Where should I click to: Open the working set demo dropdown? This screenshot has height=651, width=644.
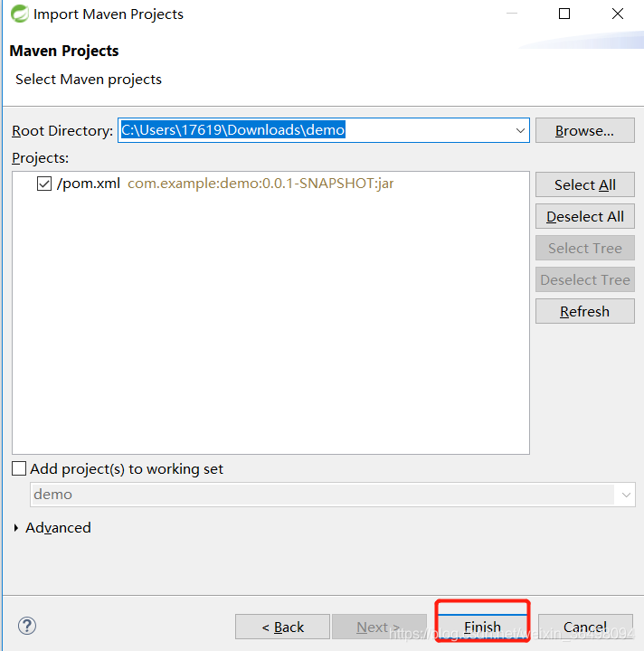coord(626,495)
